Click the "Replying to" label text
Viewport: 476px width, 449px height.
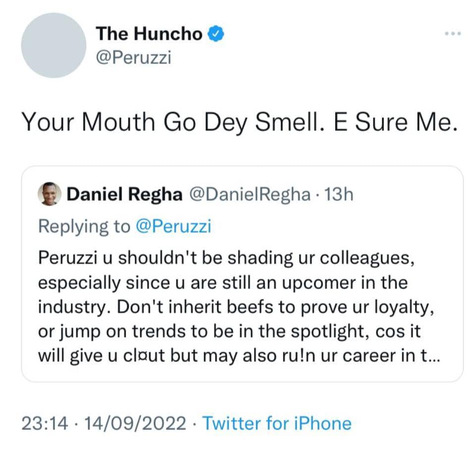click(84, 226)
